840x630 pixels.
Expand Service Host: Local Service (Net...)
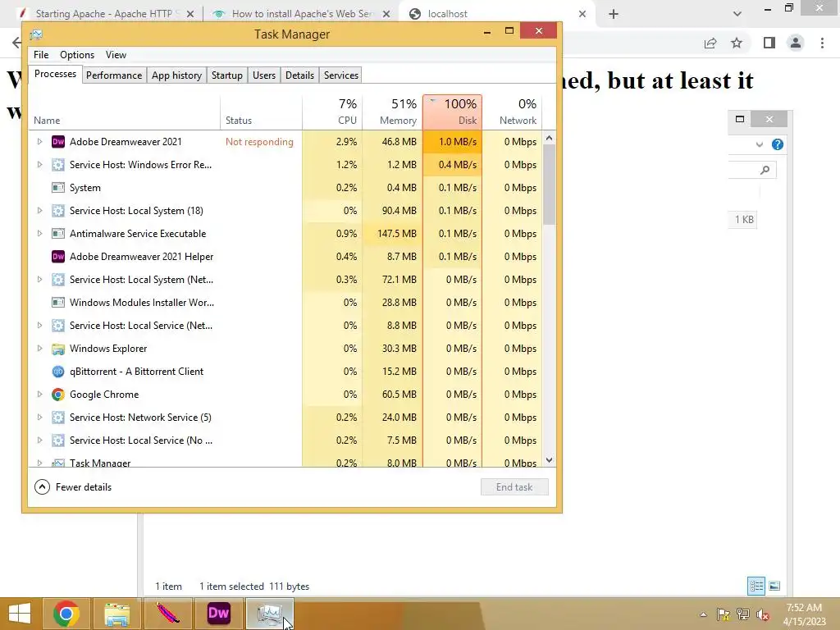coord(39,326)
